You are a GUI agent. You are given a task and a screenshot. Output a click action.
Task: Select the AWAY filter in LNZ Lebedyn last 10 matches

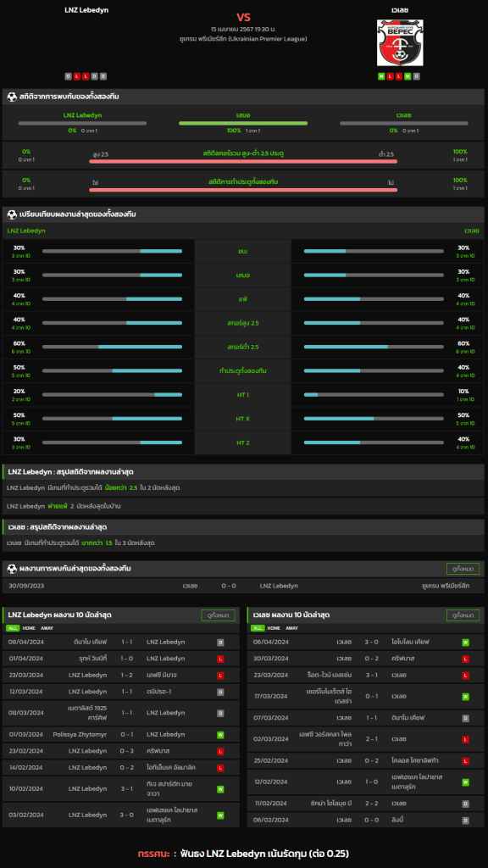(47, 628)
